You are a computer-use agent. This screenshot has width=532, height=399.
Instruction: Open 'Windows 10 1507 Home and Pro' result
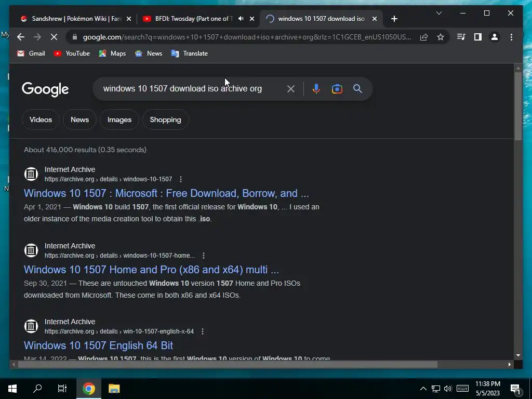point(151,270)
